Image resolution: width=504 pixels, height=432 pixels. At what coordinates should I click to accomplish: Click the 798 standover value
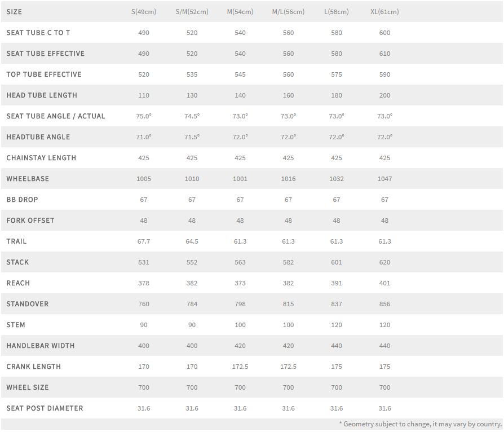[x=240, y=304]
